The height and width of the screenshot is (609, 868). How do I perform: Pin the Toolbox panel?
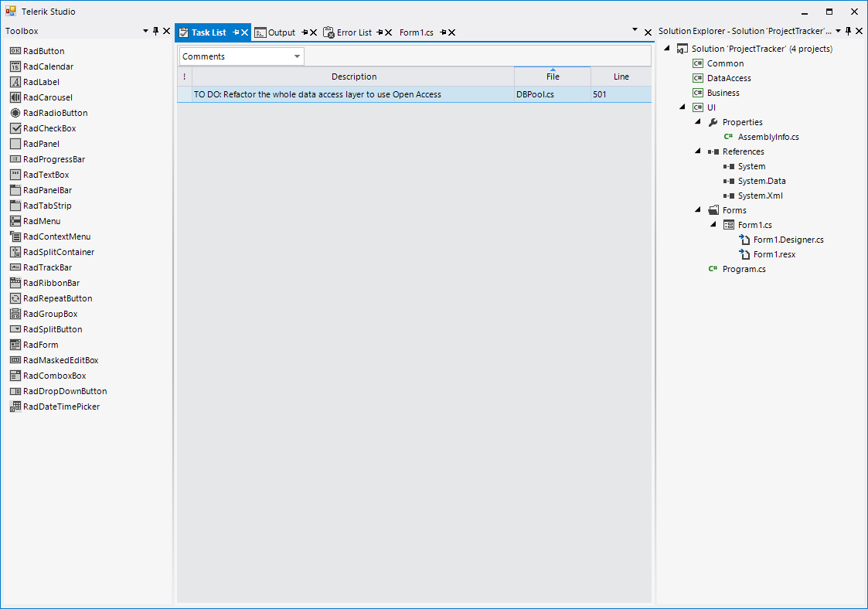click(x=155, y=31)
